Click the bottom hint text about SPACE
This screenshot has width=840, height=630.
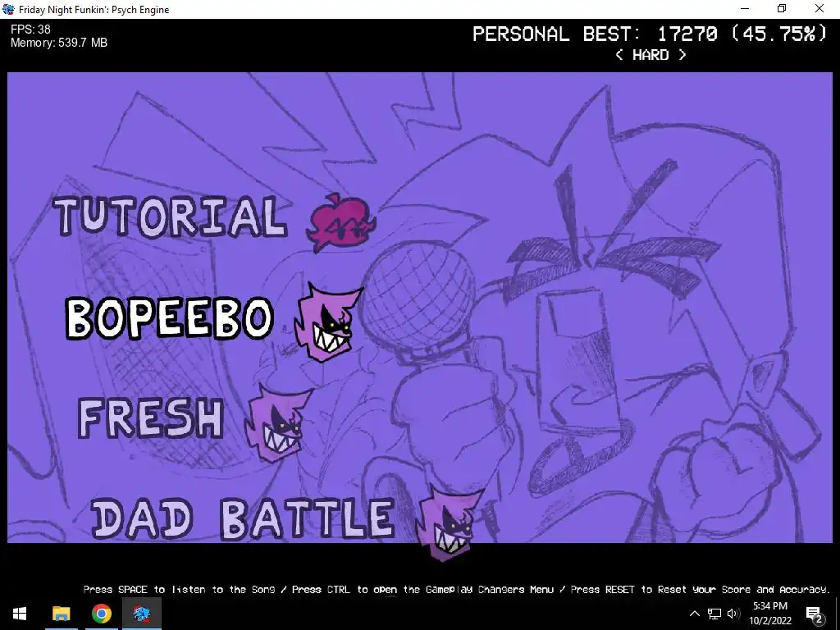click(456, 589)
